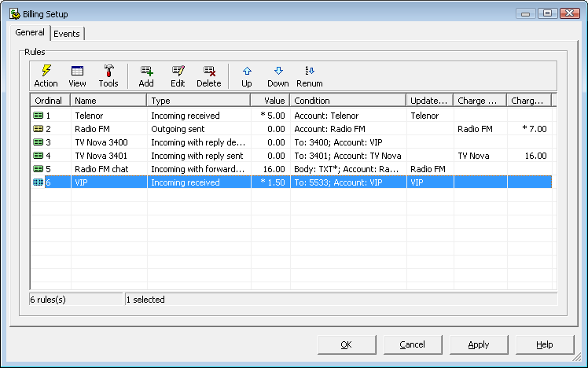
Task: Cancel the Billing Setup dialog
Action: (413, 344)
